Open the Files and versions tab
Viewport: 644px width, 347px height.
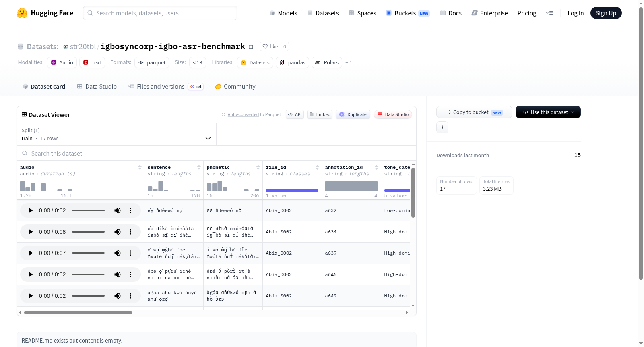(x=165, y=87)
